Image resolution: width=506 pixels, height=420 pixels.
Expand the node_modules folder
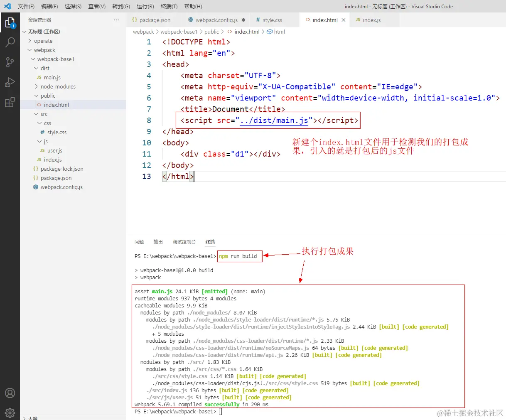click(x=36, y=86)
